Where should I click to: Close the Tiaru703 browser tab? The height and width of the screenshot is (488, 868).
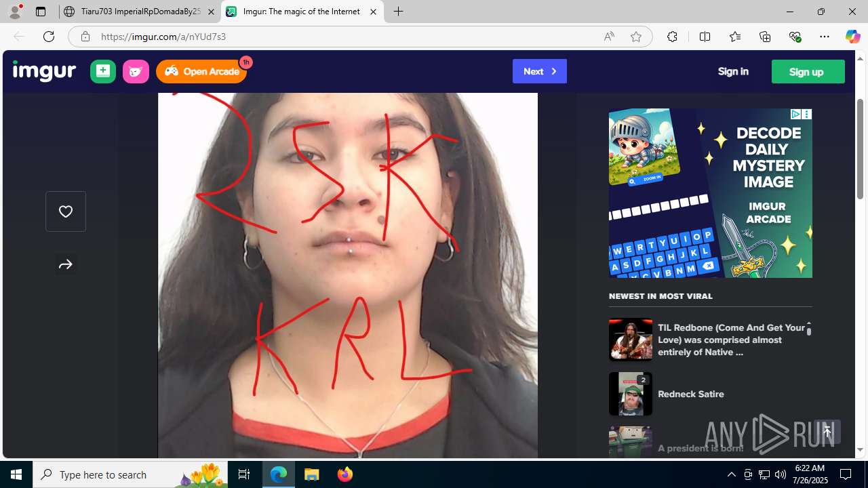click(211, 12)
